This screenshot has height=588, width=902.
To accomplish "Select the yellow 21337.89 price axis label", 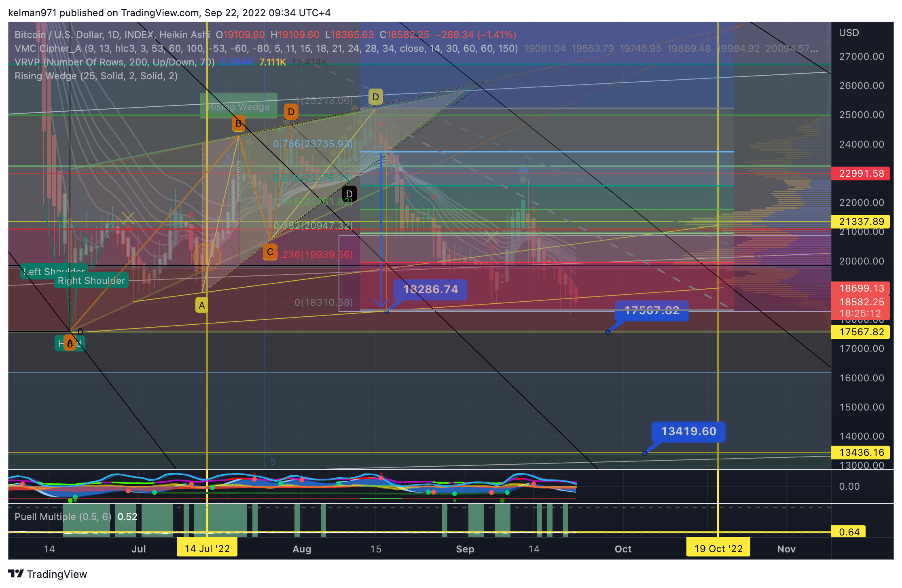I will click(860, 222).
